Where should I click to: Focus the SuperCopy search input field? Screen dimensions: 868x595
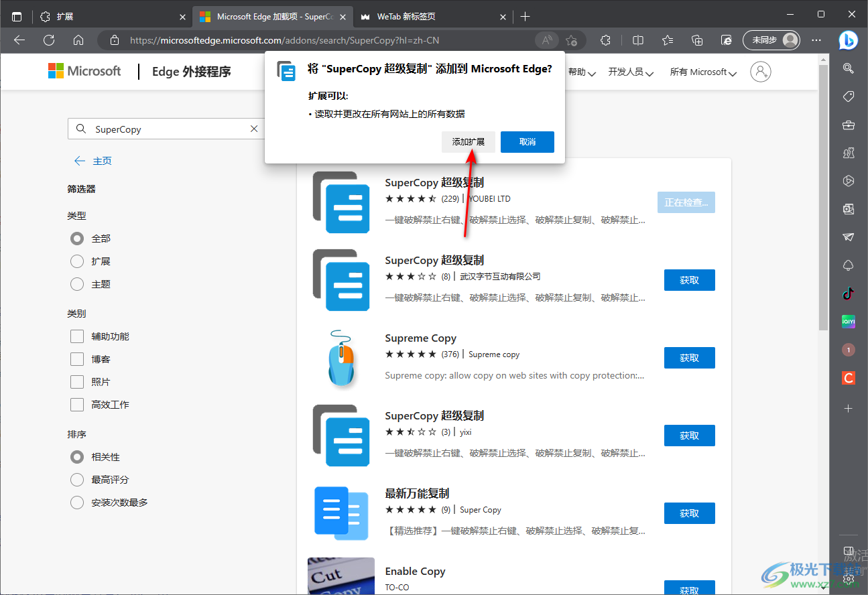166,129
